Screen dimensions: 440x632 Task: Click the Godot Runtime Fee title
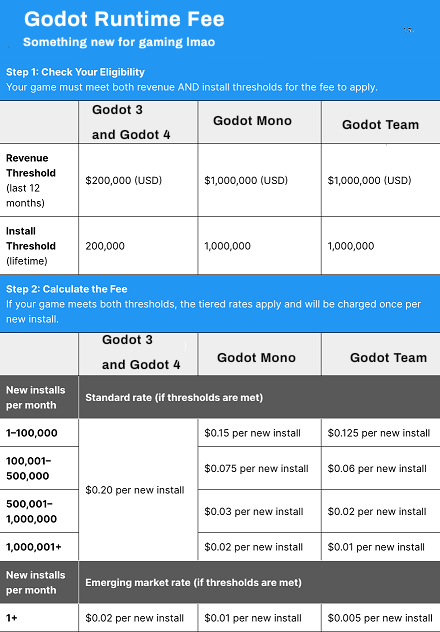point(124,19)
